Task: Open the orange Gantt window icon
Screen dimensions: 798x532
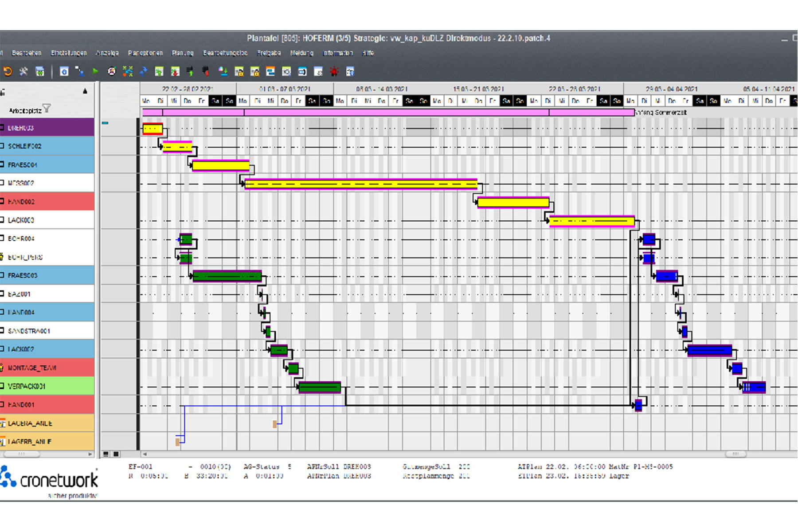Action: pyautogui.click(x=270, y=71)
